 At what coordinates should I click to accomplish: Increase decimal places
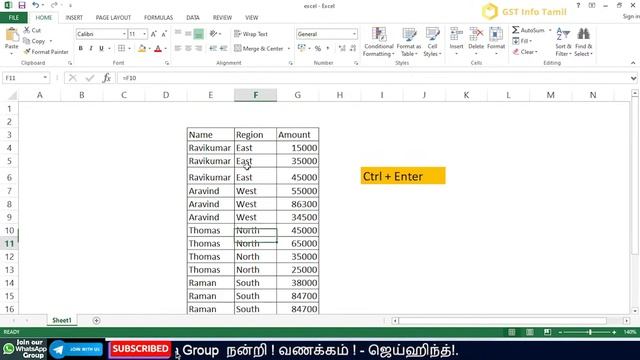point(342,49)
